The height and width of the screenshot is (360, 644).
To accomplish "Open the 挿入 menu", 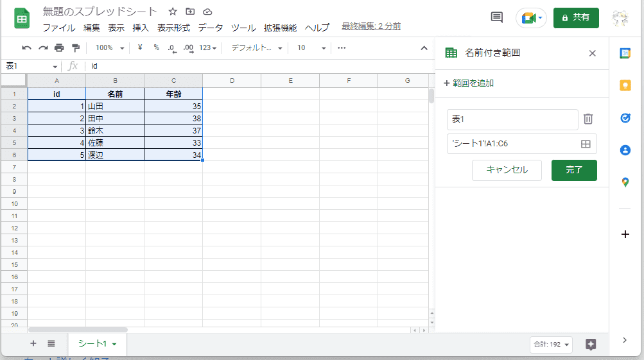I will [x=141, y=28].
